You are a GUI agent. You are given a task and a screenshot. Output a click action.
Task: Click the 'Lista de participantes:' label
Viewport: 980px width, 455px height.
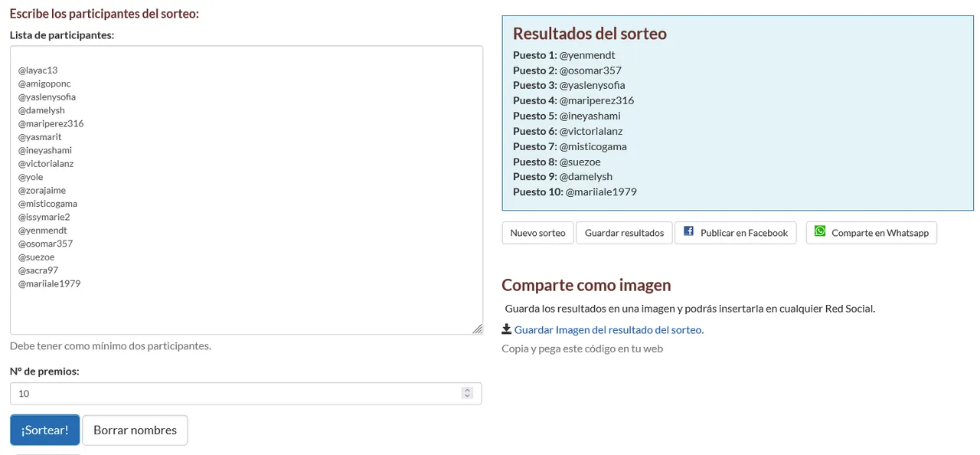tap(62, 34)
